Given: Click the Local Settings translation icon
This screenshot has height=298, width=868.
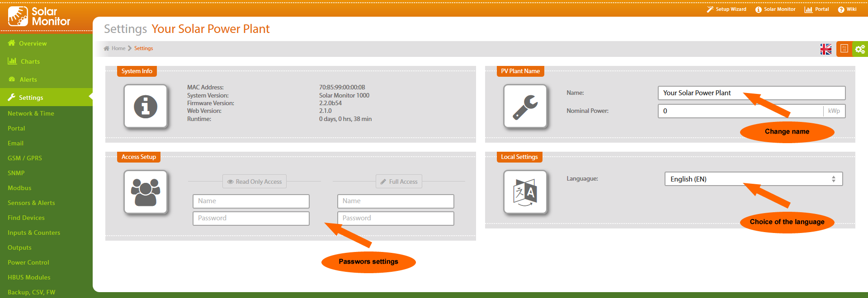Looking at the screenshot, I should pos(525,192).
